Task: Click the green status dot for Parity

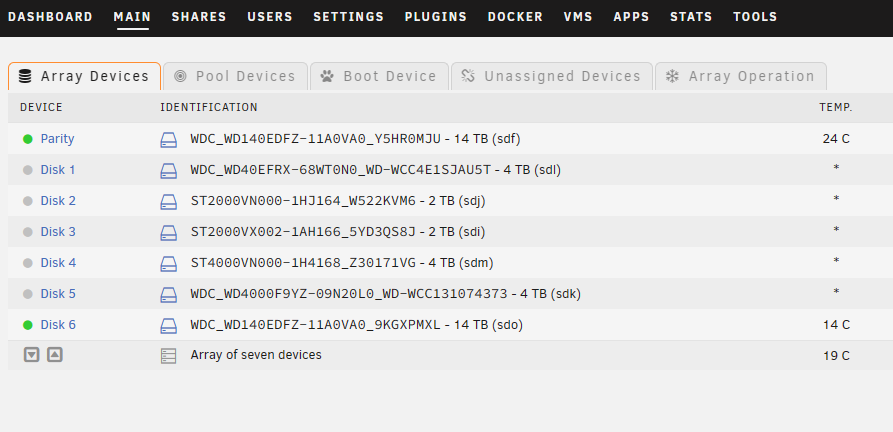Action: click(27, 139)
